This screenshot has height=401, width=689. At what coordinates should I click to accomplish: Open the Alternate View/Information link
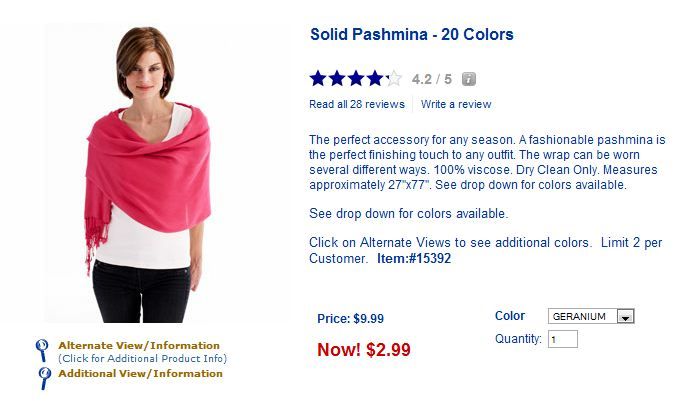pyautogui.click(x=139, y=346)
